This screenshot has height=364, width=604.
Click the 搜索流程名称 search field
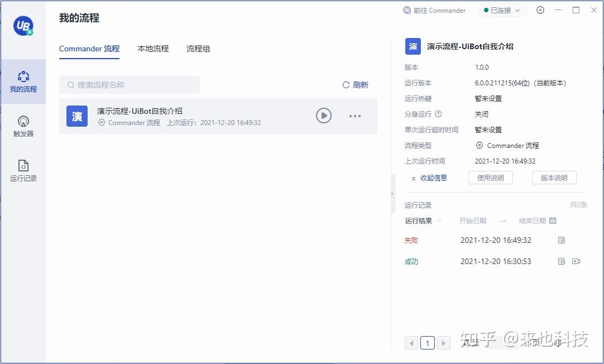[129, 84]
